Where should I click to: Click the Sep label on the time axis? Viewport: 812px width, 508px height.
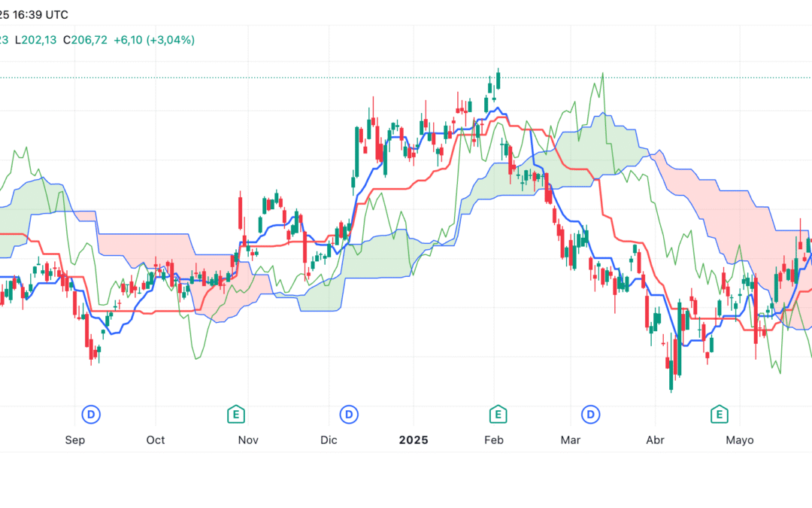[x=75, y=440]
